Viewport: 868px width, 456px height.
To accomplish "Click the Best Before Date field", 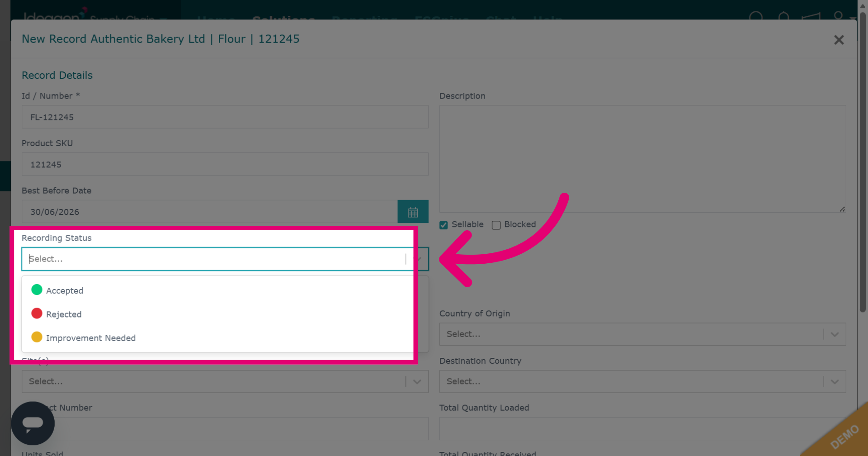I will (x=210, y=212).
